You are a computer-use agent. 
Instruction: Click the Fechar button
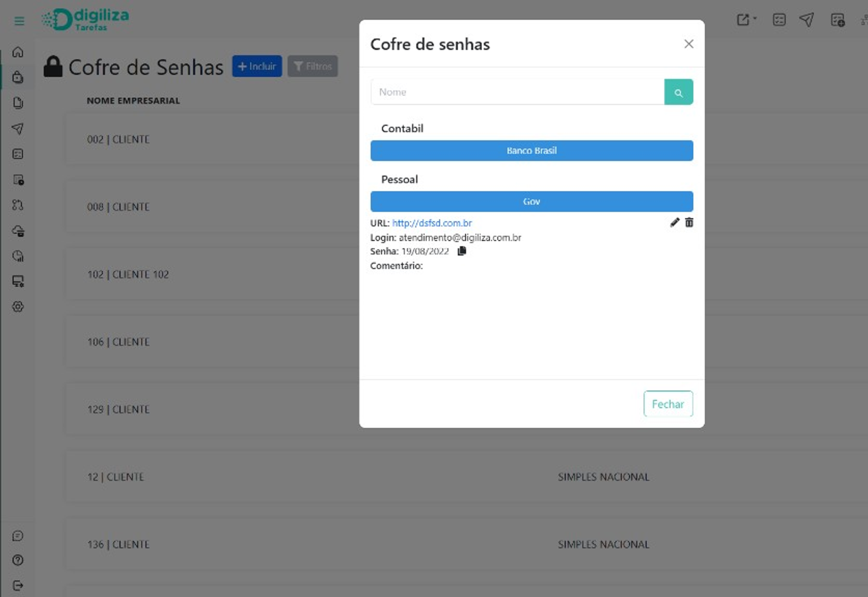(668, 404)
